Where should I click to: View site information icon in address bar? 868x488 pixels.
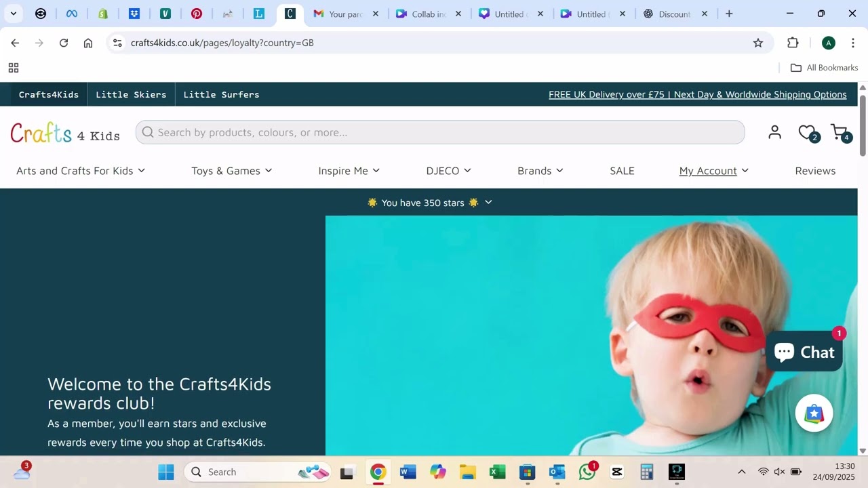[117, 43]
